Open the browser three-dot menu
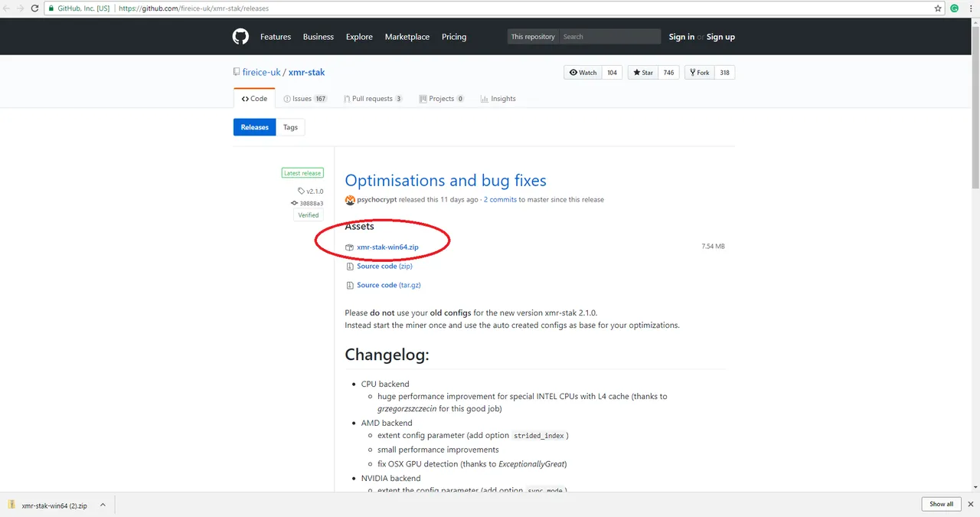The width and height of the screenshot is (980, 517). pyautogui.click(x=971, y=8)
